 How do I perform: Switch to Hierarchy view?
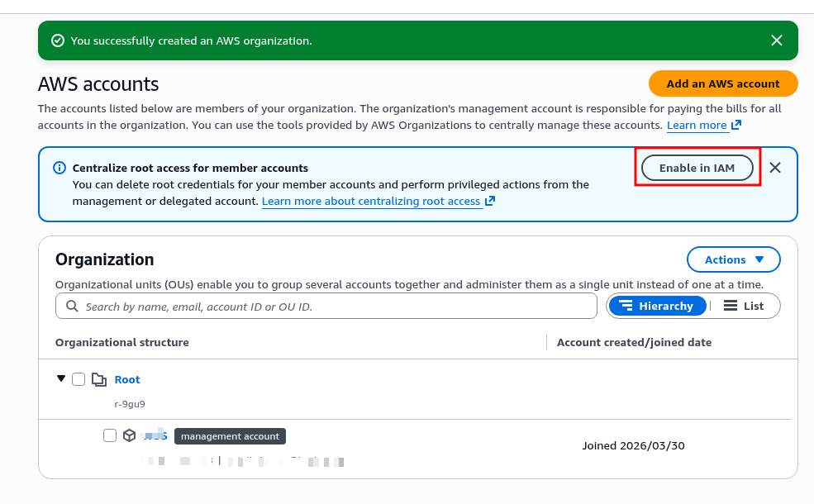658,306
